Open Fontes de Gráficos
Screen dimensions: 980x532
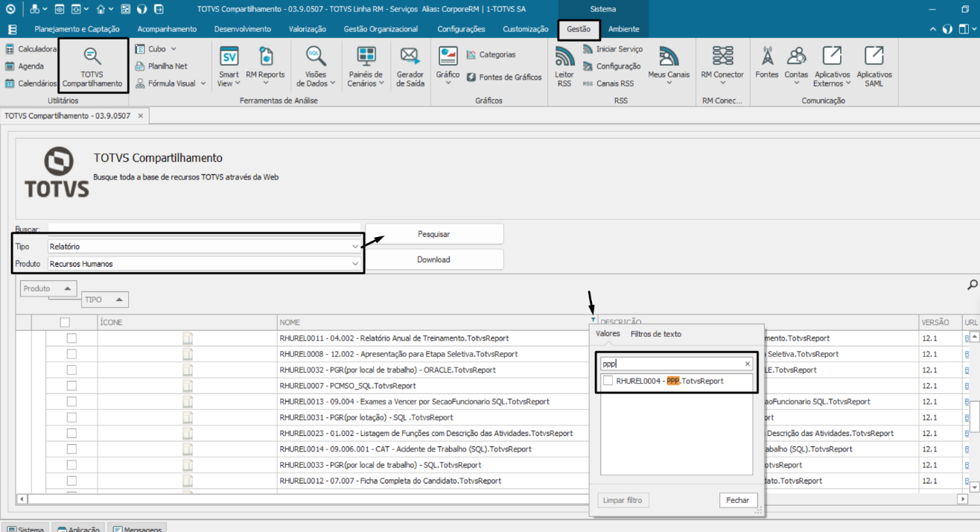tap(504, 77)
